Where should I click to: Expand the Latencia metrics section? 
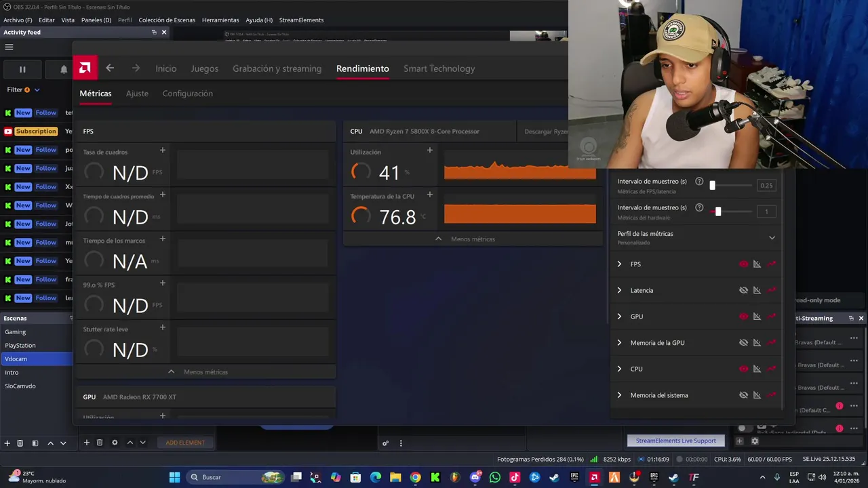[619, 290]
